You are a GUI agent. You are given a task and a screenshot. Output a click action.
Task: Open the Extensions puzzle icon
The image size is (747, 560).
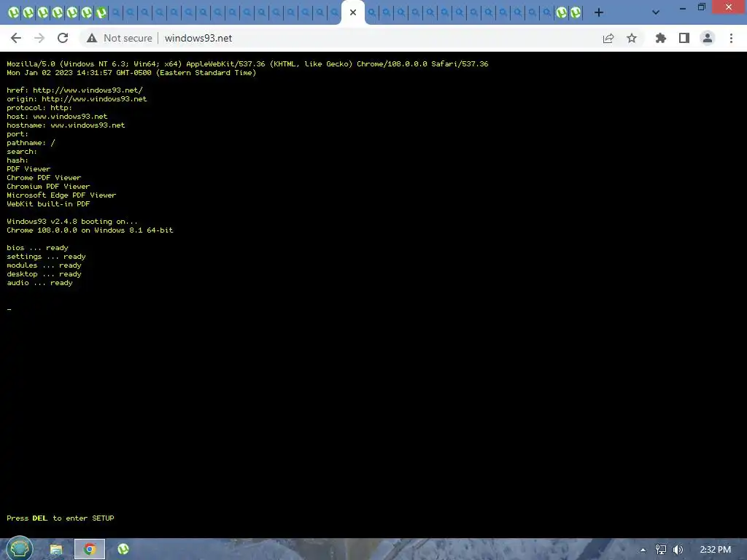click(x=660, y=38)
